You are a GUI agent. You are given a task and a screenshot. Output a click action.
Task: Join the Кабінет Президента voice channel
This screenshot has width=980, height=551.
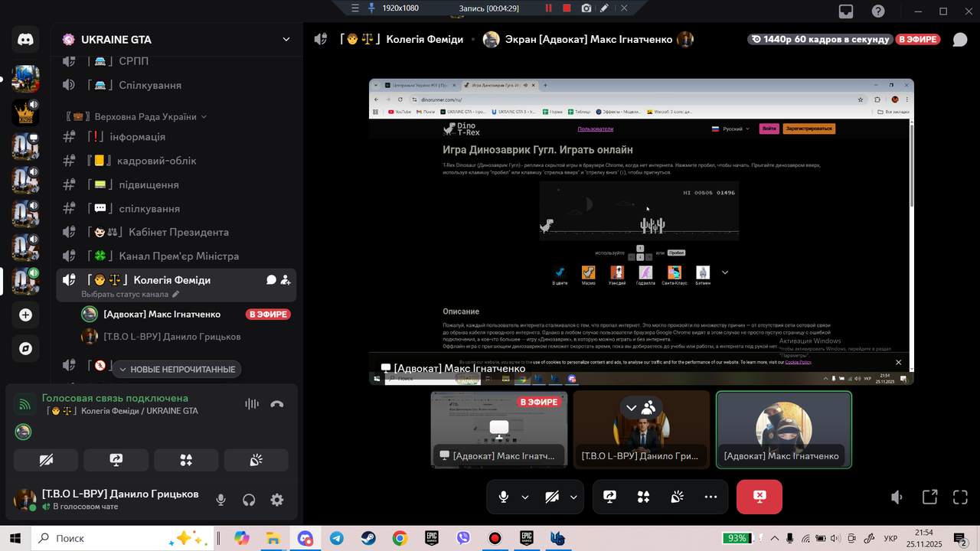[x=176, y=233]
